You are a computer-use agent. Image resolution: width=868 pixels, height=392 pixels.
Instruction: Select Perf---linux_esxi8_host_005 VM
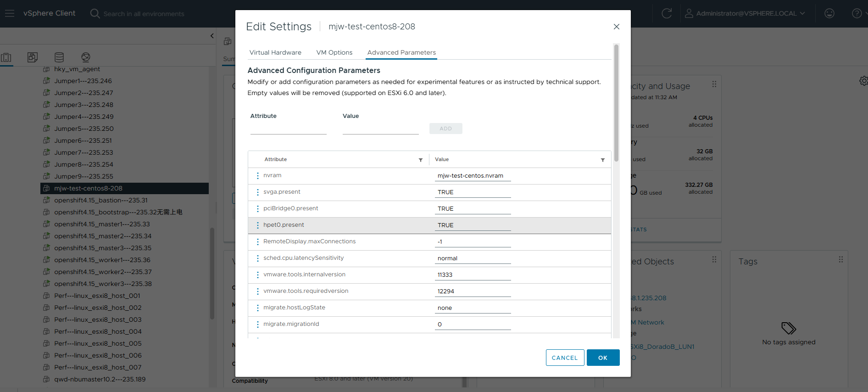[98, 343]
